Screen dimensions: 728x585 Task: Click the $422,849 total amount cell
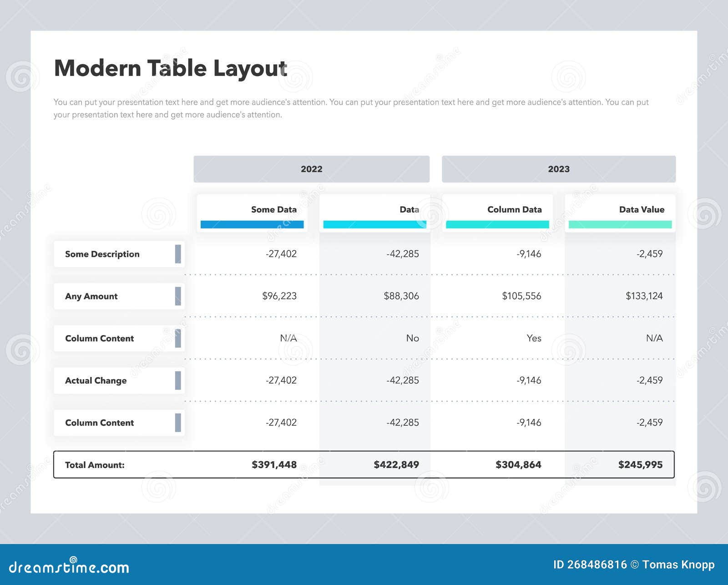click(396, 465)
